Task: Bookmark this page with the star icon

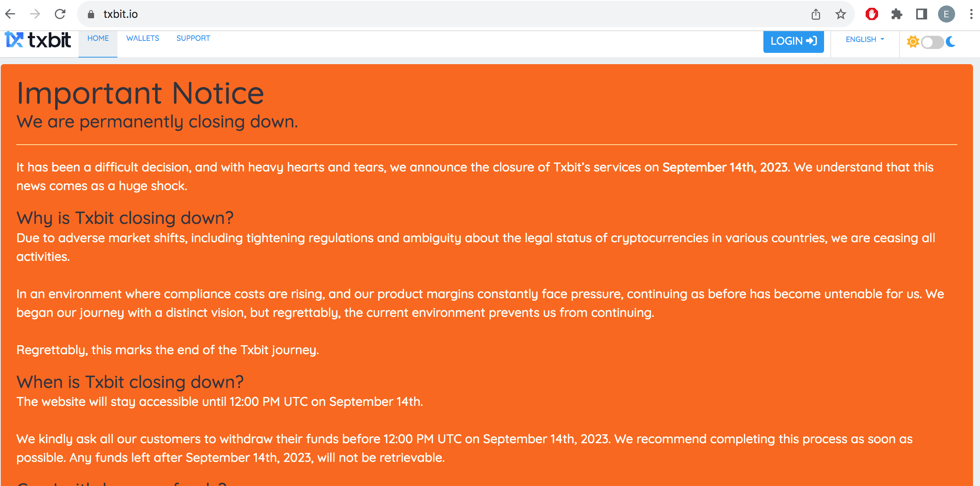Action: point(841,14)
